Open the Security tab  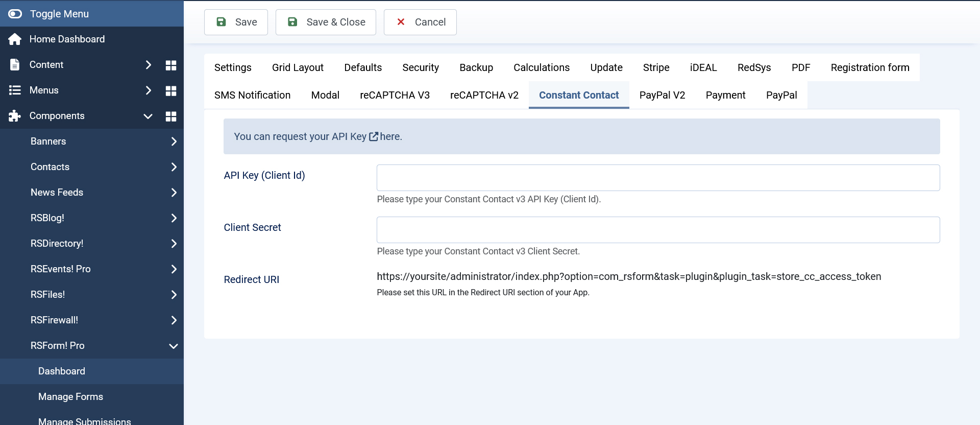point(421,67)
